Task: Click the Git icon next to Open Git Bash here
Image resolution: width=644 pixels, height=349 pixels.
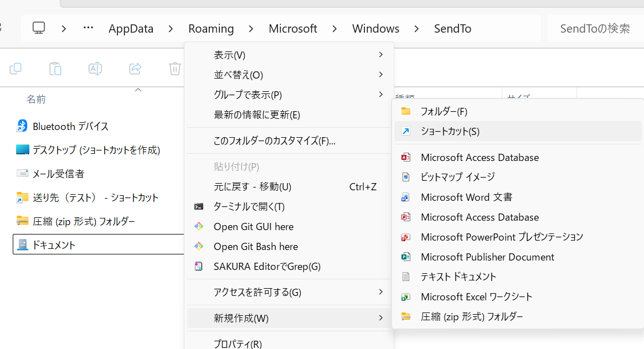Action: (199, 247)
